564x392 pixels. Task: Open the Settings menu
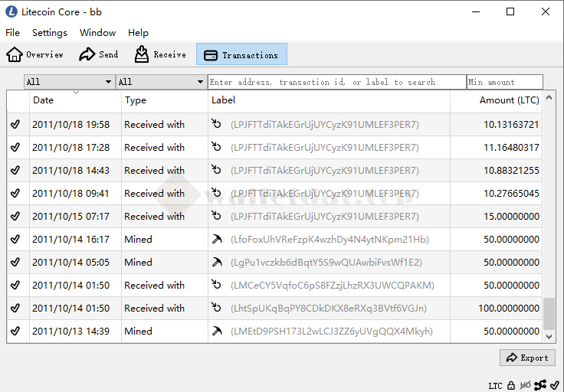click(x=50, y=33)
